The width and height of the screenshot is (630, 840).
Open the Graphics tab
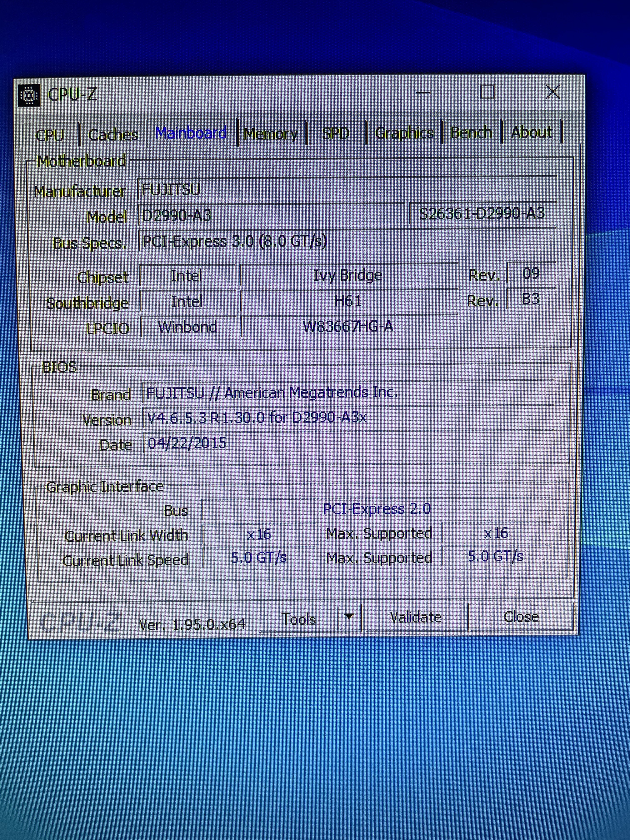[x=404, y=133]
